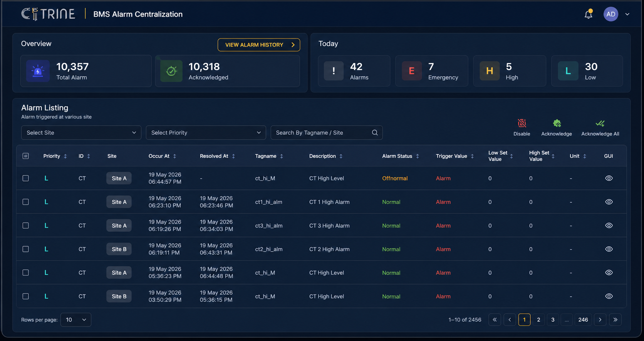View GUI for the Offnormal alarm row
The image size is (644, 341).
(609, 178)
